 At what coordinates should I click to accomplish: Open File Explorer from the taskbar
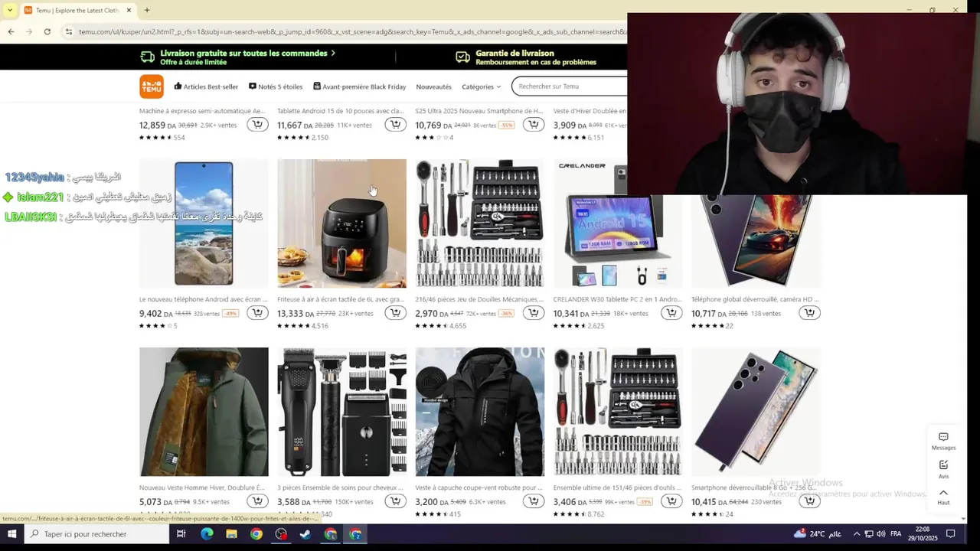(231, 534)
